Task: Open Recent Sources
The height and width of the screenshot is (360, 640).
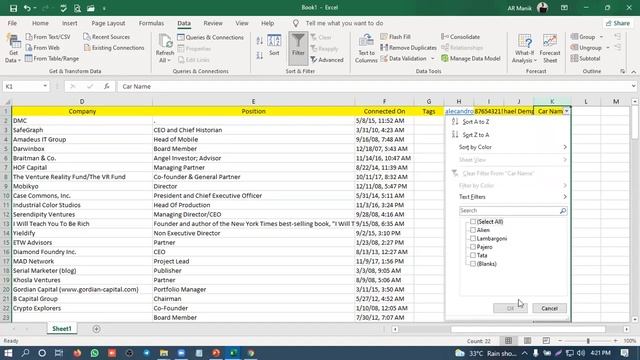Action: point(107,37)
